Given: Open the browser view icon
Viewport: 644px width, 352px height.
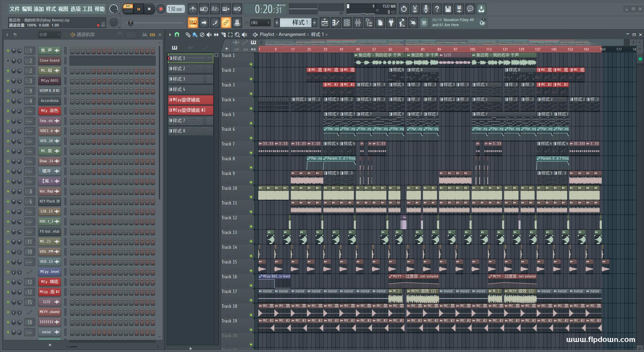Looking at the screenshot, I should click(x=369, y=23).
